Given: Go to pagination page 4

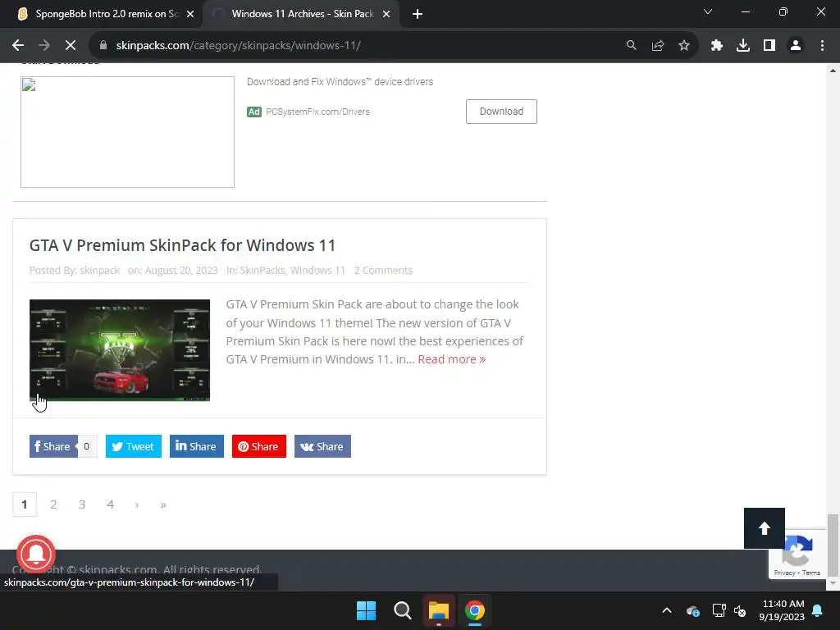Looking at the screenshot, I should click(111, 504).
